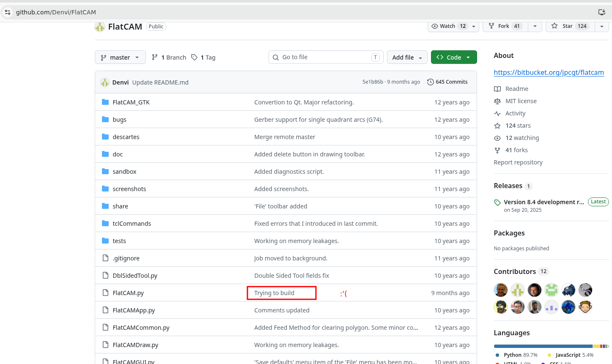This screenshot has height=364, width=612.
Task: Click the install app icon in the address bar
Action: coord(601,12)
